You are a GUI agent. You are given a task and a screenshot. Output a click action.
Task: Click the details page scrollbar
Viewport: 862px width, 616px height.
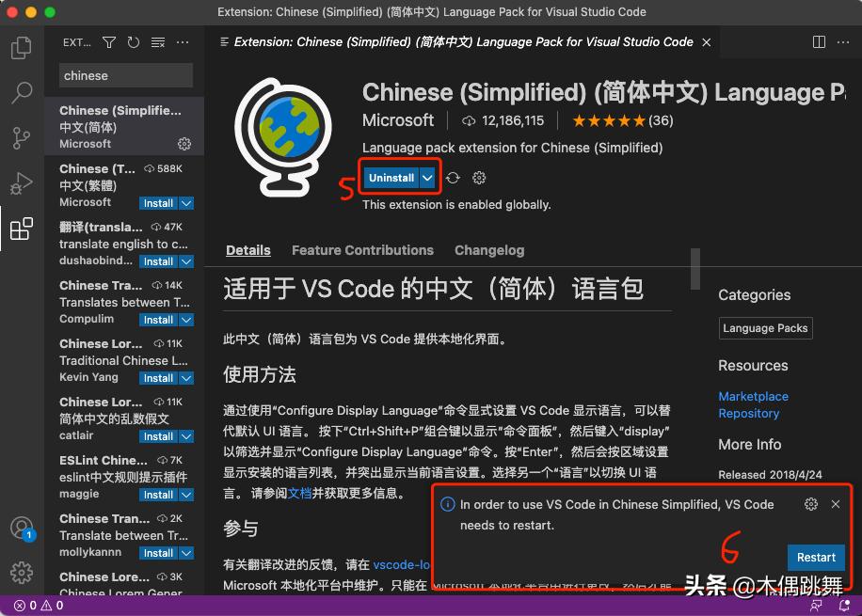tap(695, 269)
